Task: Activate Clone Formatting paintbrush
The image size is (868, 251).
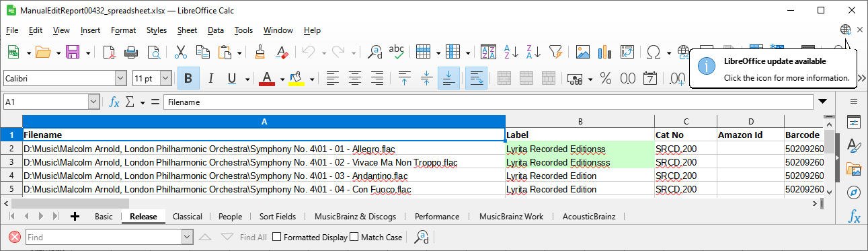Action: (260, 52)
